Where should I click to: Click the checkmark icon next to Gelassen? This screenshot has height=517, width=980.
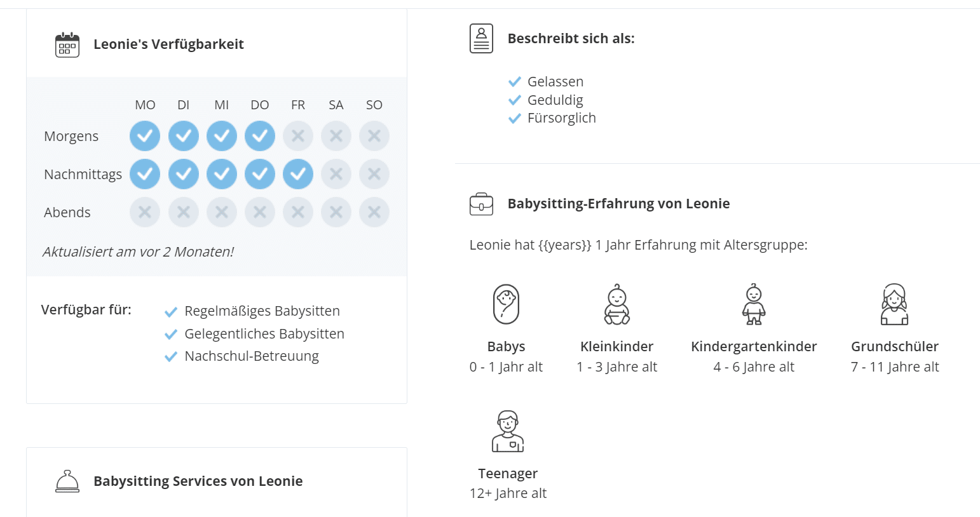[x=515, y=82]
